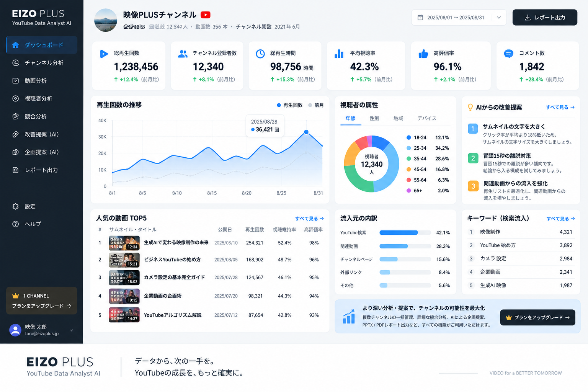The width and height of the screenshot is (588, 392).
Task: Click the clock icon on 総再生時間 card
Action: pyautogui.click(x=260, y=54)
